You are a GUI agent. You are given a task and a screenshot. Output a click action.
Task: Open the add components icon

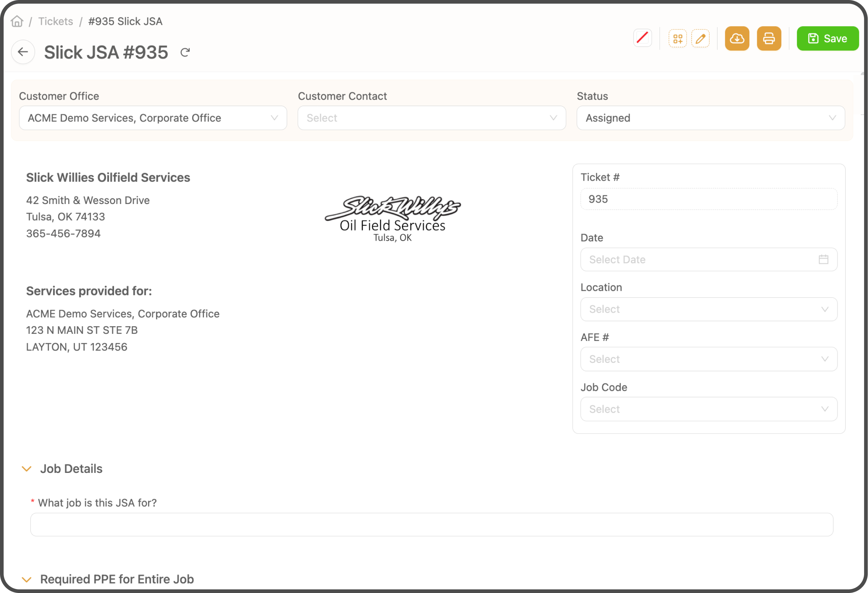(x=678, y=38)
